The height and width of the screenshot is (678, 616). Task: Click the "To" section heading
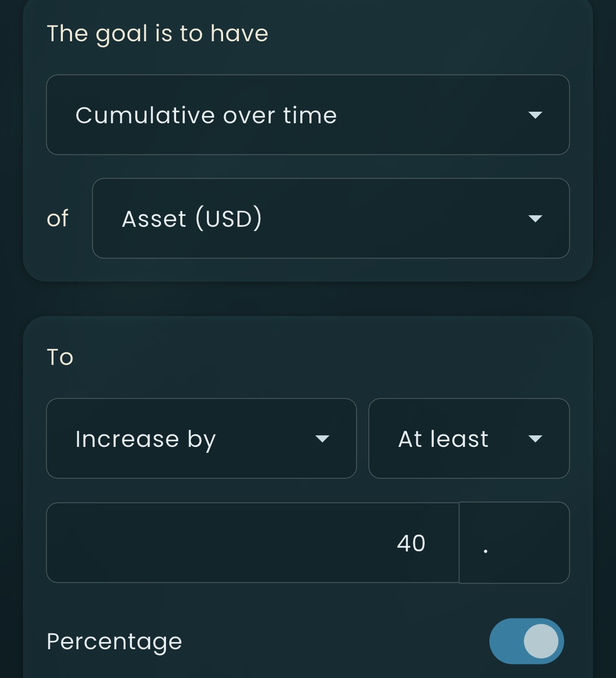click(x=60, y=357)
